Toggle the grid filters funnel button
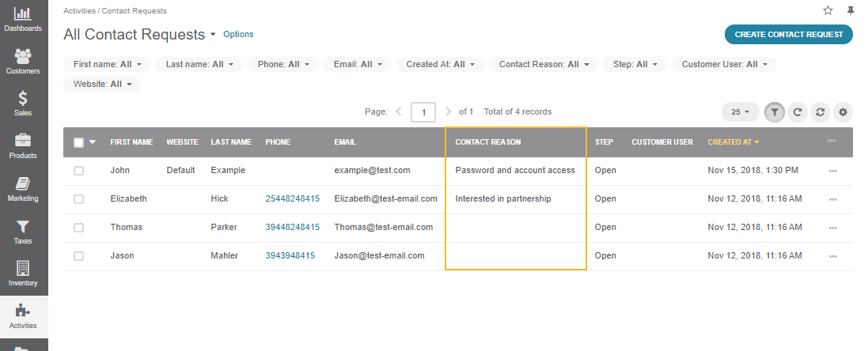The image size is (868, 351). click(775, 112)
